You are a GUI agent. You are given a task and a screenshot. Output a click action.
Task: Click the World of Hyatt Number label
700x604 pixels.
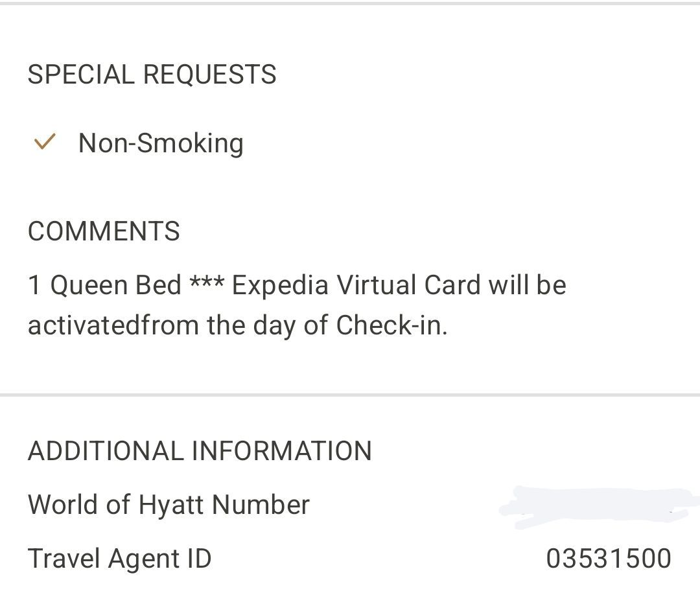coord(169,505)
